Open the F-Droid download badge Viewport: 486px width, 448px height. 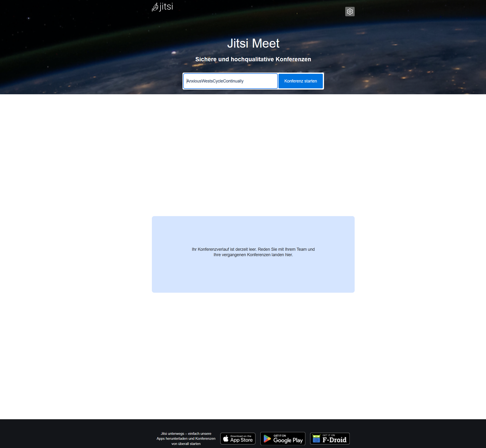pos(330,439)
